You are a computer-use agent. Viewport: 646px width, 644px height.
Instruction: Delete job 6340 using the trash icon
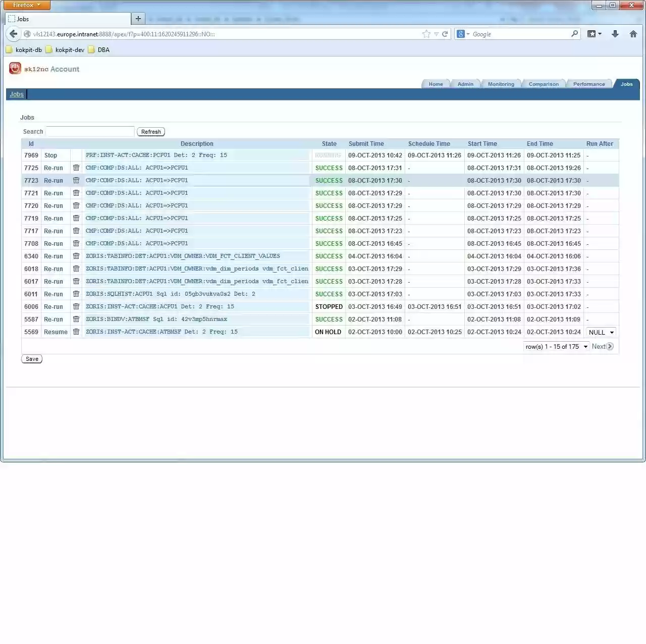click(x=76, y=256)
